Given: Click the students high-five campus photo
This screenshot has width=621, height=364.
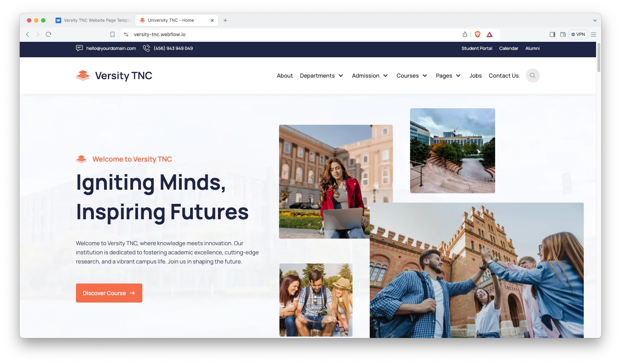Looking at the screenshot, I should pyautogui.click(x=477, y=270).
